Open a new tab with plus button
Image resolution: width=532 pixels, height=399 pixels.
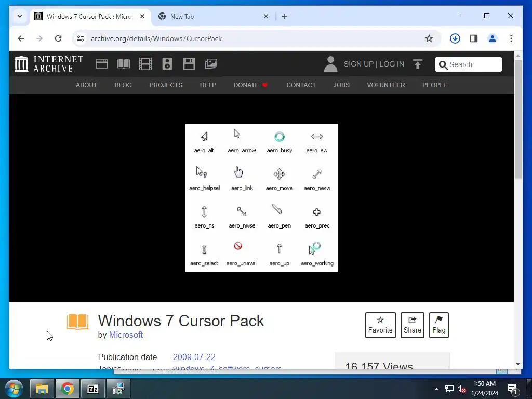(x=285, y=16)
